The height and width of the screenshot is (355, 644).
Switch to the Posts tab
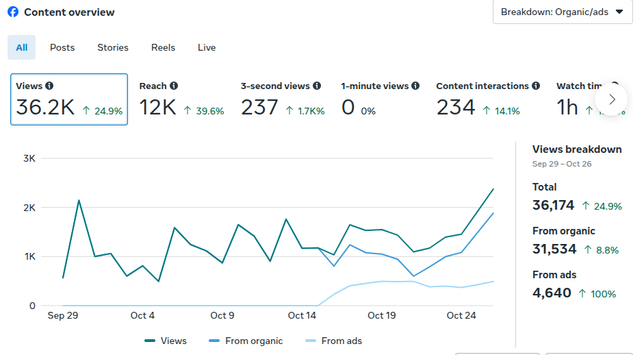[62, 47]
